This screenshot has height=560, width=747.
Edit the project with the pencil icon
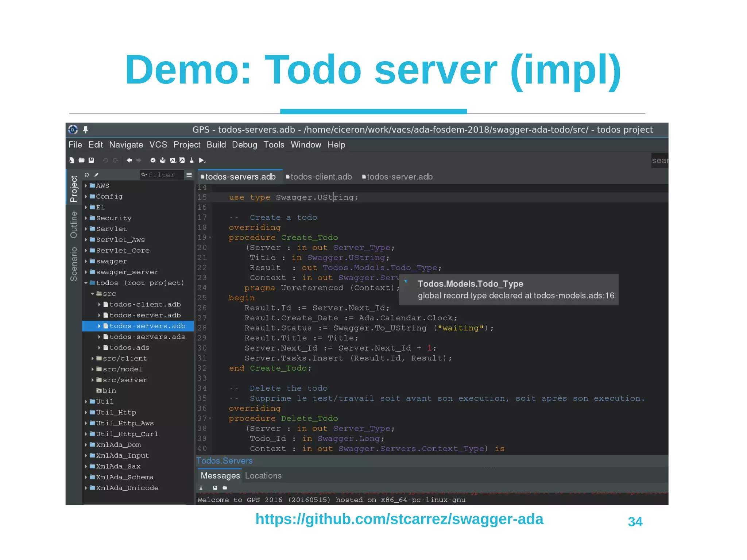pos(97,175)
